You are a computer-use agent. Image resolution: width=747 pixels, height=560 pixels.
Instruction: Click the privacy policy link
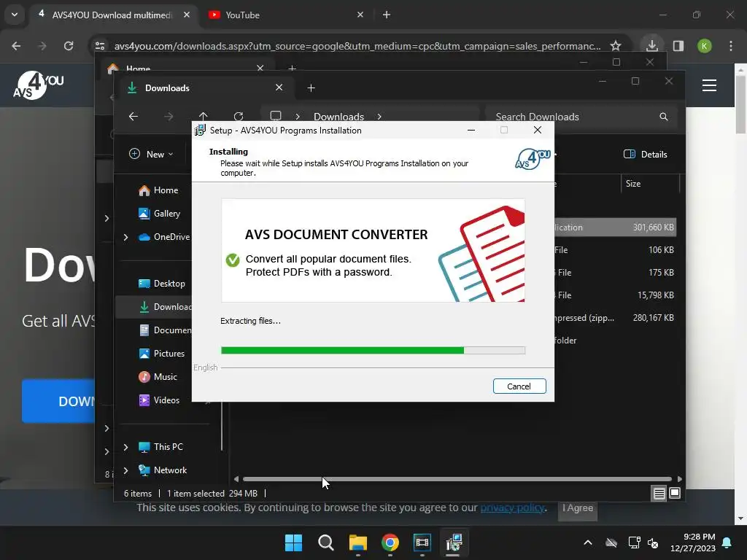tap(512, 507)
